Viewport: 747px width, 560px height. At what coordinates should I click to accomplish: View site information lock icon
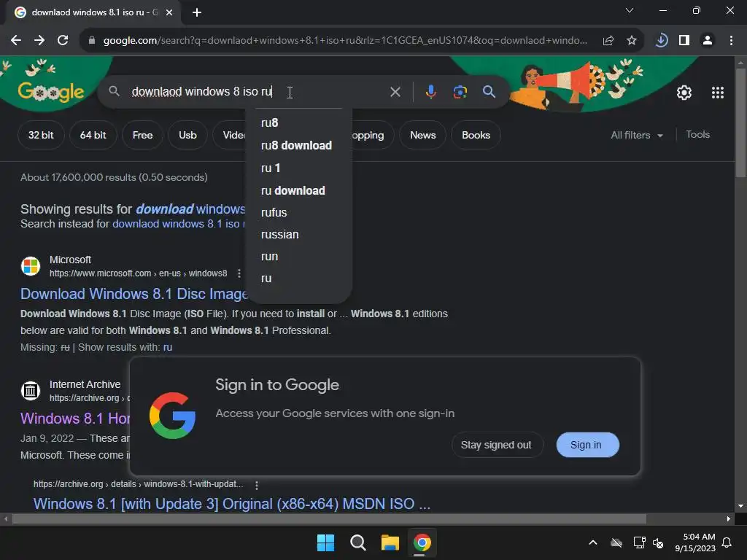92,41
